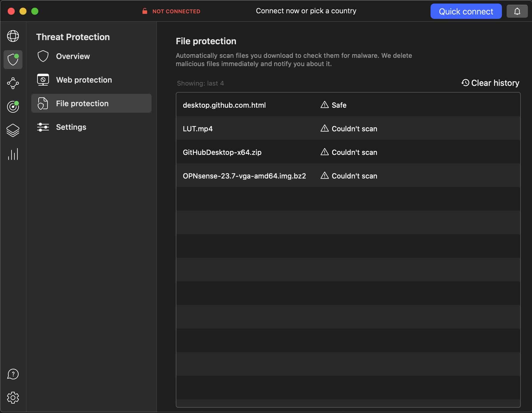
Task: Click Couldn't scan status for GitHubDesktop-x64.zip
Action: [x=354, y=153]
